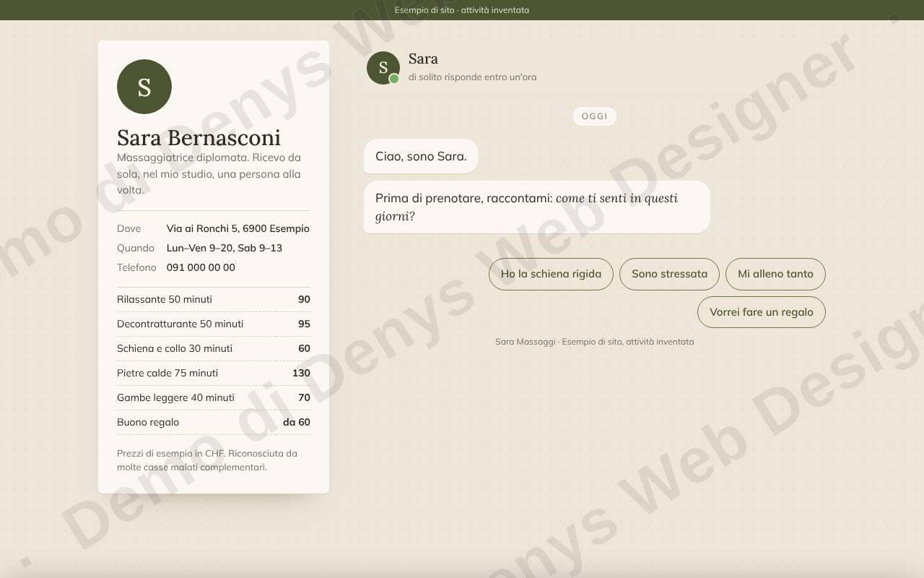Click Sara's chat avatar with online dot
The height and width of the screenshot is (578, 924).
click(383, 68)
